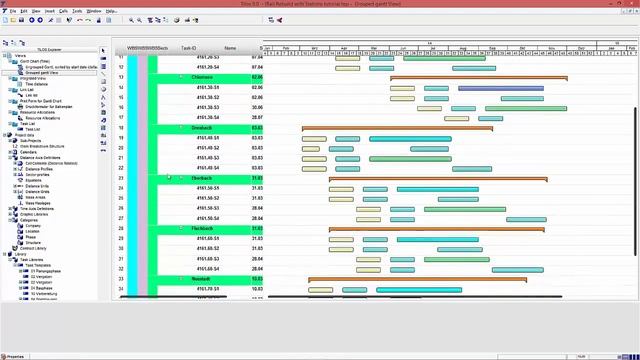The image size is (640, 360).
Task: Select the Grouped gantt View tree item
Action: pyautogui.click(x=42, y=73)
